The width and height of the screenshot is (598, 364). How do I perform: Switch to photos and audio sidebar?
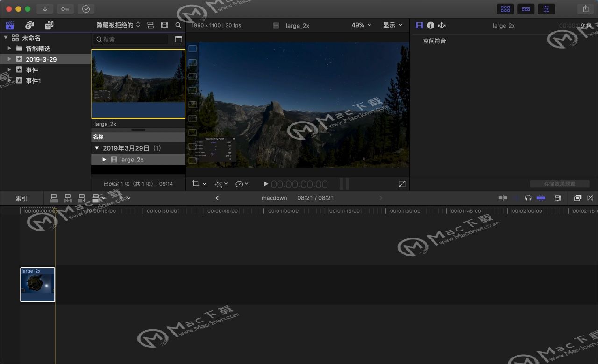pos(29,25)
